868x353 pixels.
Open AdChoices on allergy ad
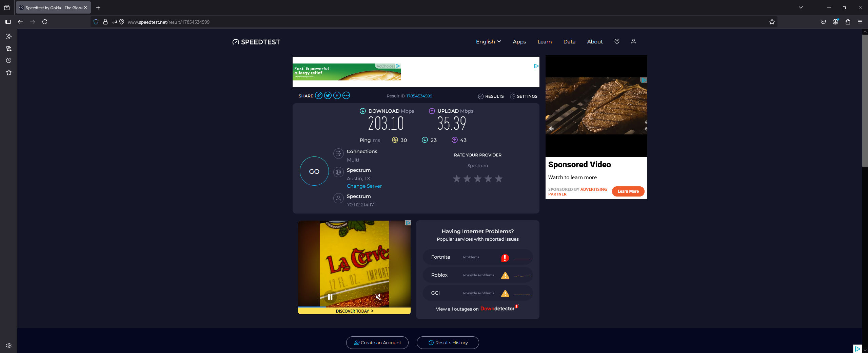click(x=388, y=66)
